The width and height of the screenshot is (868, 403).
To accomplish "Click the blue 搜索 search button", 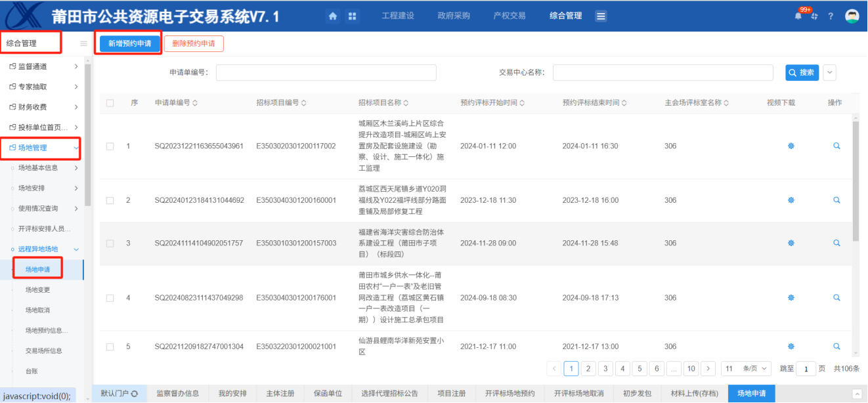I will coord(802,72).
